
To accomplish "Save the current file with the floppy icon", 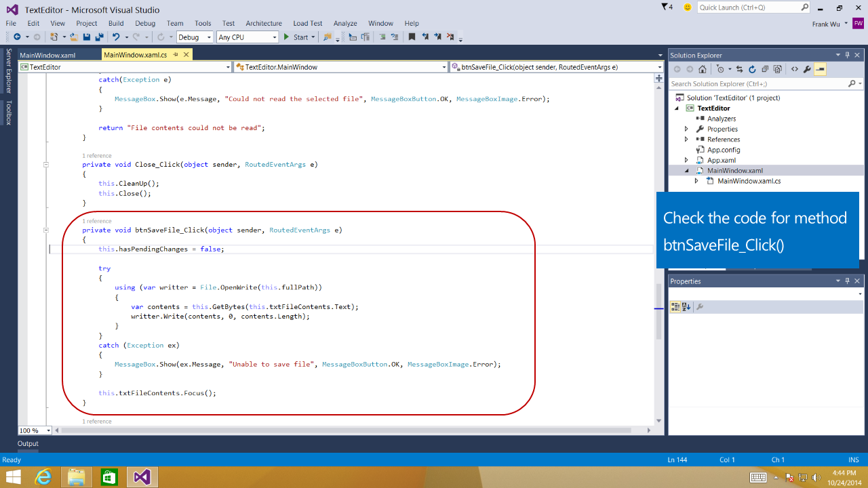I will coord(87,37).
